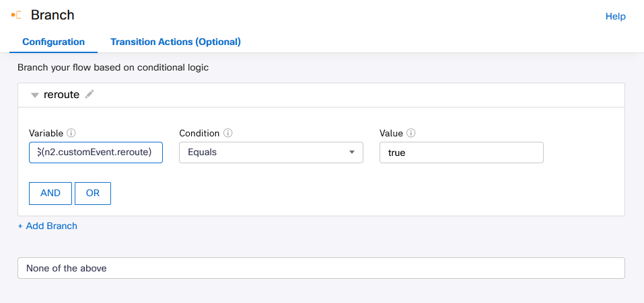The height and width of the screenshot is (303, 644).
Task: Click the info icon beside Value
Action: [x=410, y=133]
